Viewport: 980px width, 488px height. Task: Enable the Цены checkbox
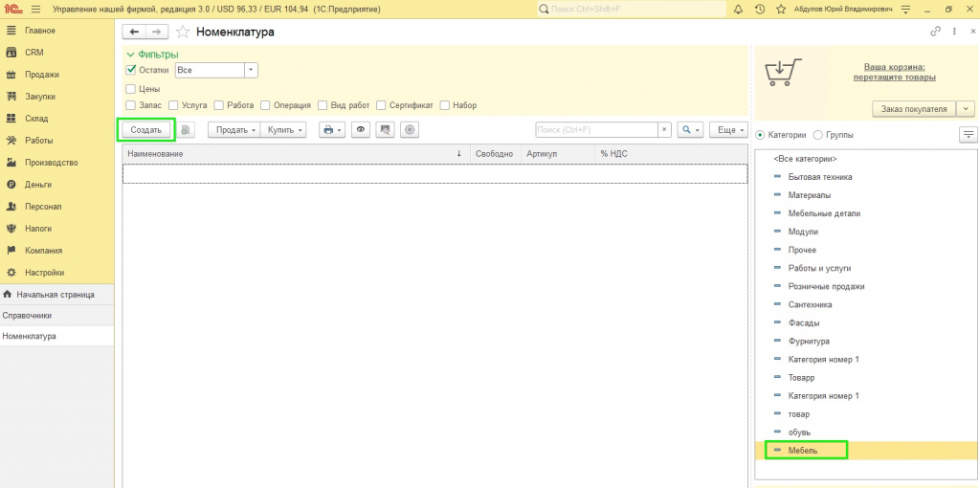pos(130,89)
